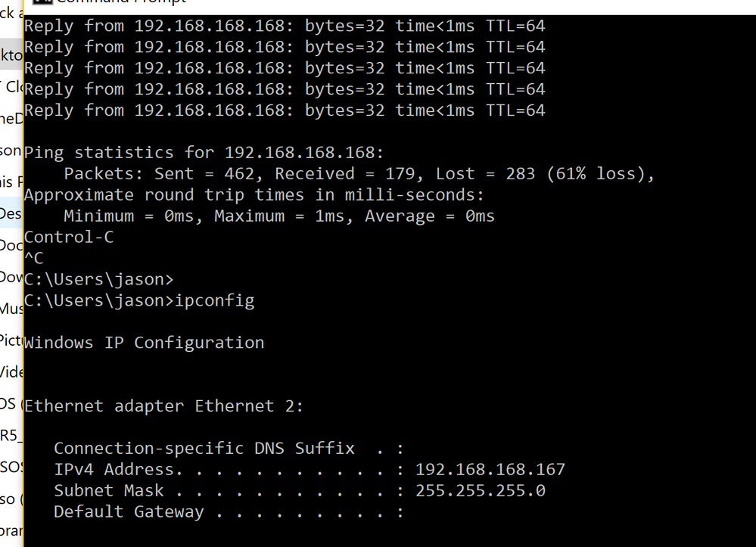Open the OneDrive item in navigation pane
The width and height of the screenshot is (756, 547).
pos(11,118)
